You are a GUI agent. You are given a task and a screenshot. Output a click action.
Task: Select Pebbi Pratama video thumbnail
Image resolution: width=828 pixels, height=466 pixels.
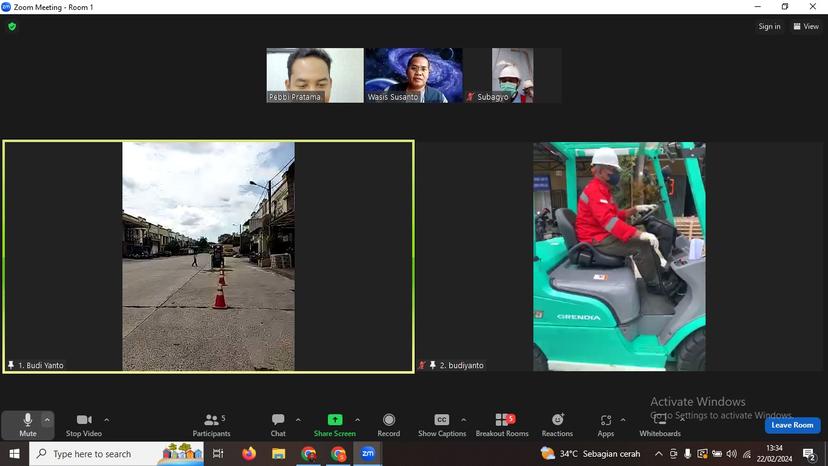pos(315,75)
